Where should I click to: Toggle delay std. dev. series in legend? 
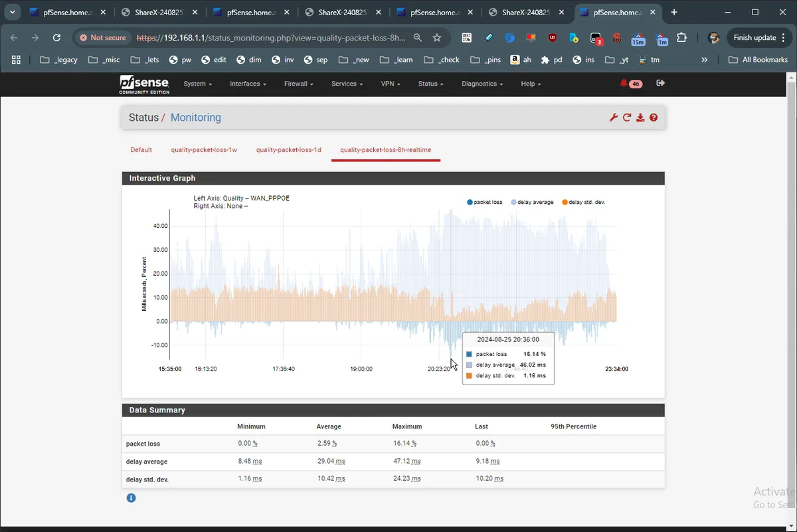583,202
